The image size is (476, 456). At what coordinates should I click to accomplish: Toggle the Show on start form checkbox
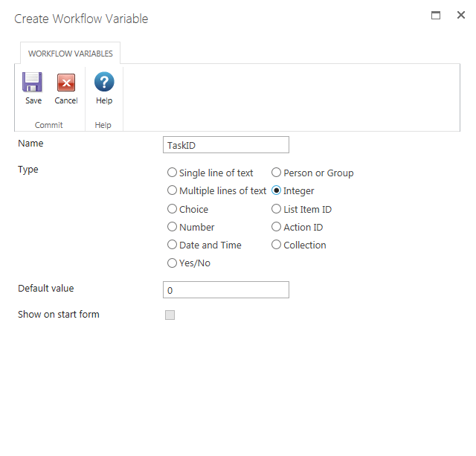[x=170, y=315]
